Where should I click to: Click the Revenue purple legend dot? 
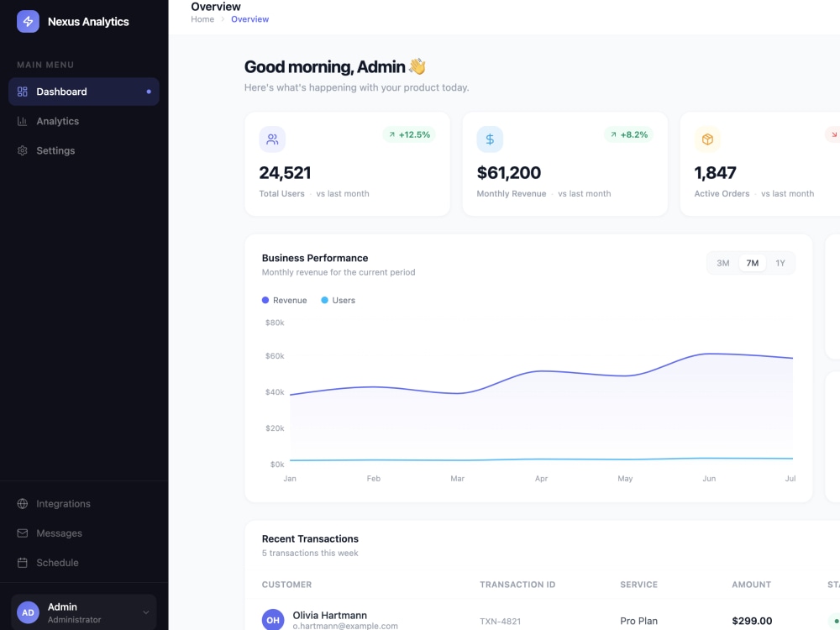[x=265, y=300]
